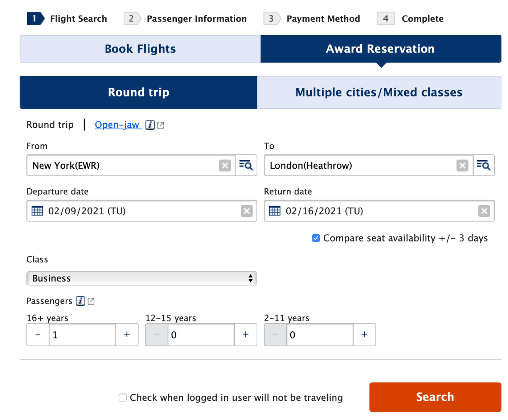
Task: Check when logged in user will not be traveling
Action: point(122,398)
